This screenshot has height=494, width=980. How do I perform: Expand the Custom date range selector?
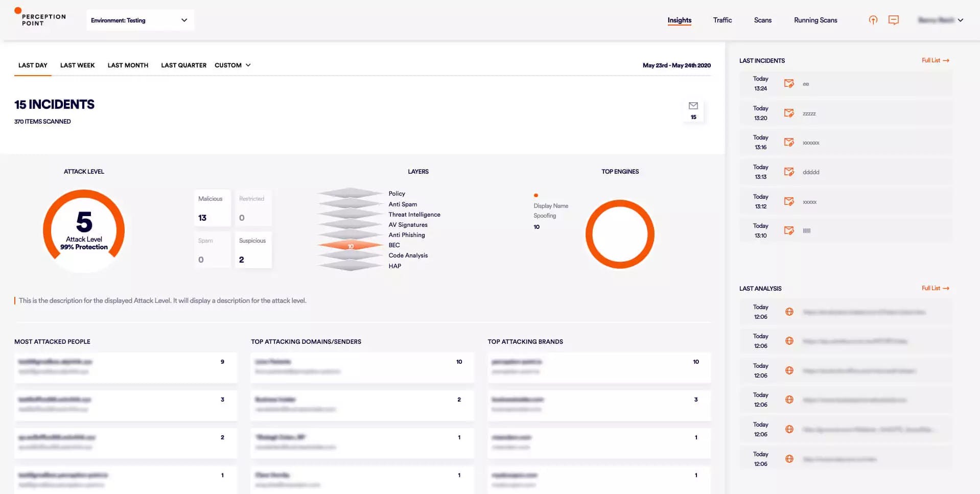pyautogui.click(x=232, y=65)
